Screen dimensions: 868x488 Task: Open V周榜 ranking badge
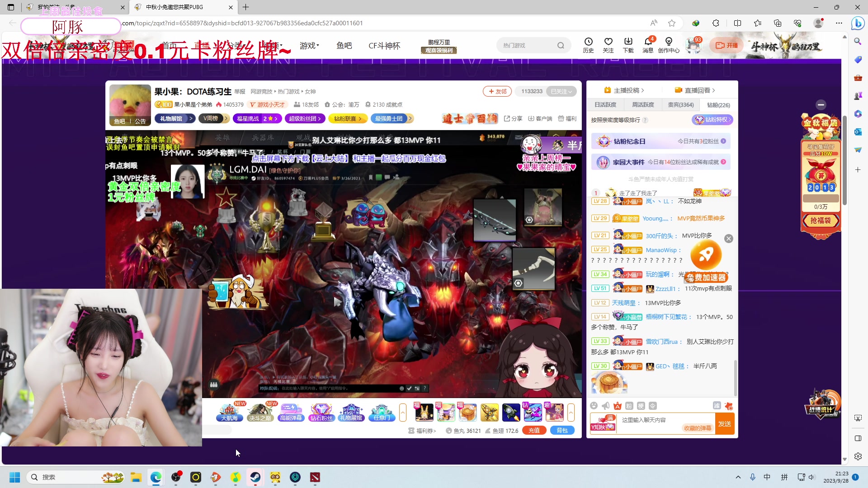214,118
